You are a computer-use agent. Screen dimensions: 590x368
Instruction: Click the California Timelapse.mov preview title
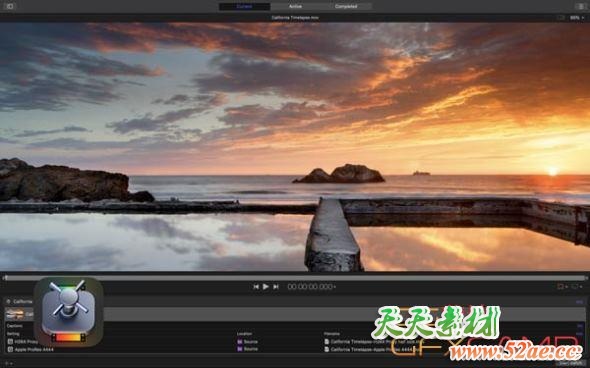click(295, 18)
